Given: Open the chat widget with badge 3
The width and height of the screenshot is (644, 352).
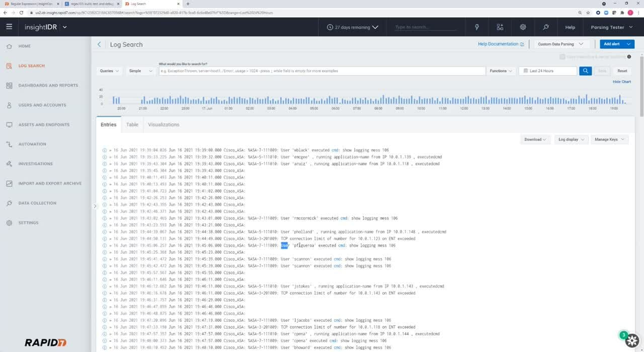Looking at the screenshot, I should [x=631, y=340].
